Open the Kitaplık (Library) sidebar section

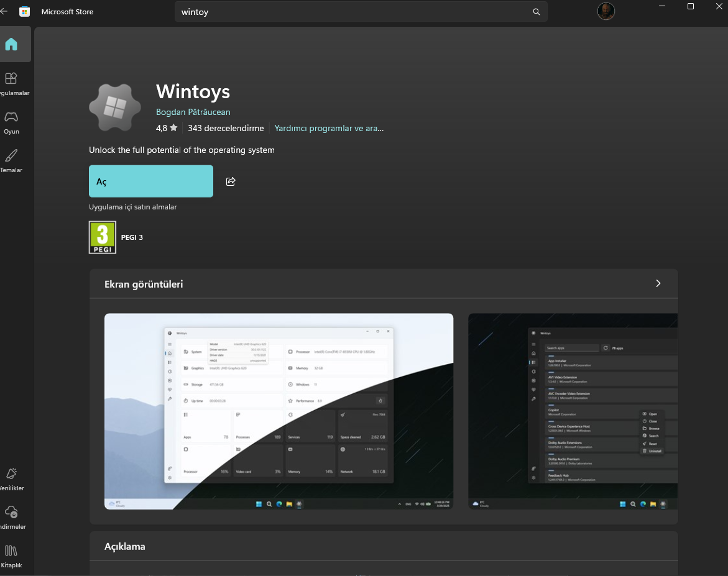[x=12, y=556]
